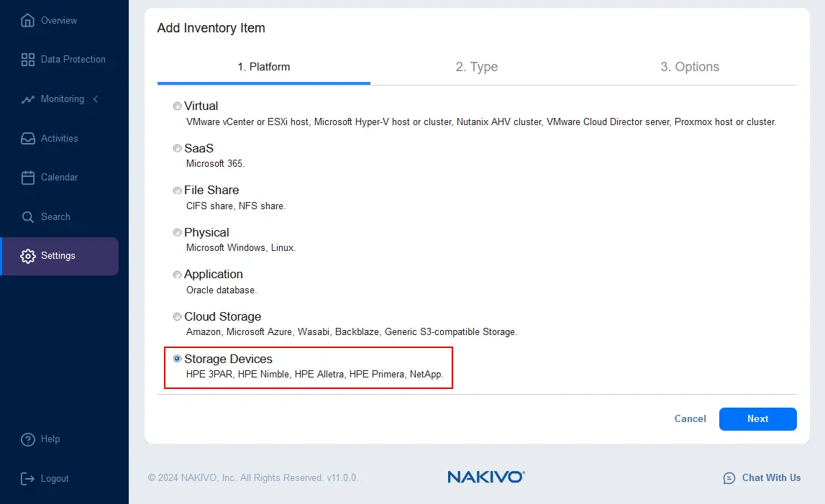Click the File Share label

pos(211,191)
